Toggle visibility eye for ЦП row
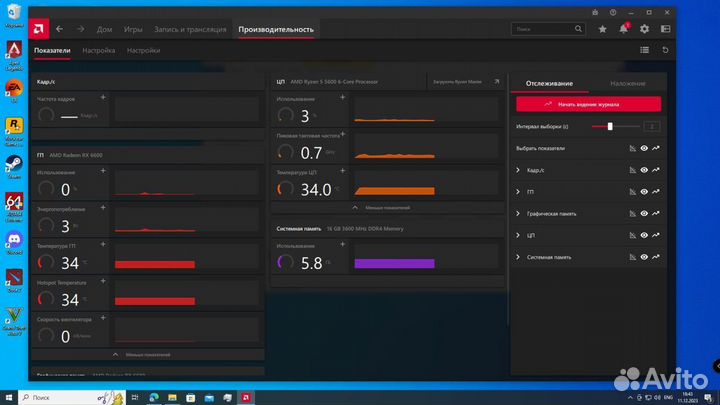 coord(644,235)
